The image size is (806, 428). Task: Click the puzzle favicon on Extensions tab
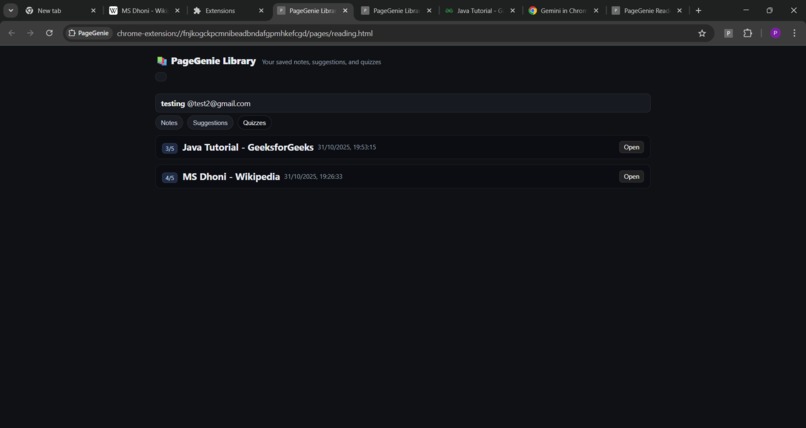click(197, 11)
